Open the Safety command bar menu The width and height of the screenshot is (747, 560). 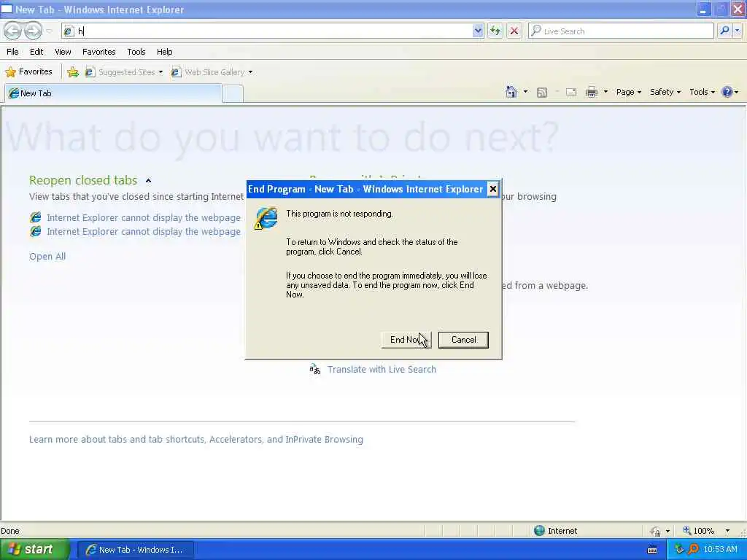(x=665, y=92)
